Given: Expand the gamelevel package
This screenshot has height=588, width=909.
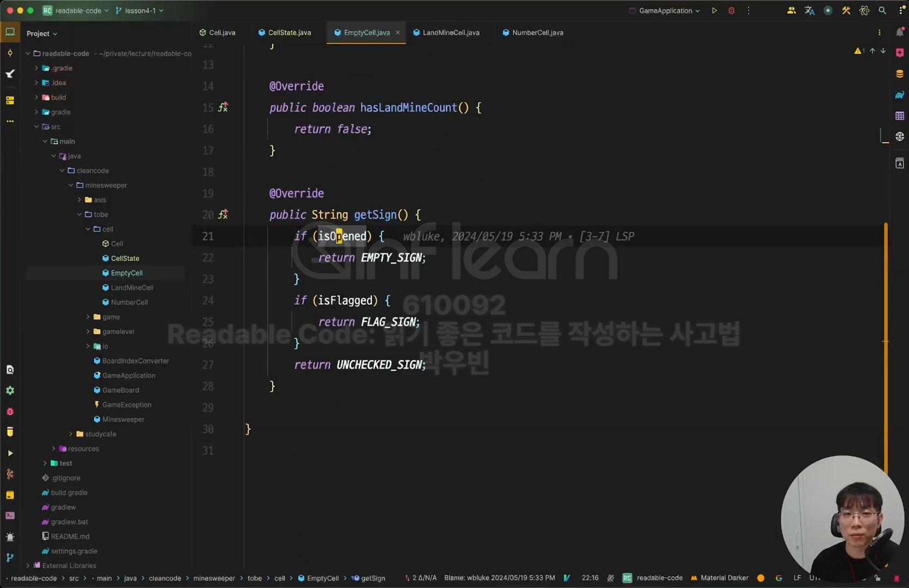Looking at the screenshot, I should click(x=88, y=332).
